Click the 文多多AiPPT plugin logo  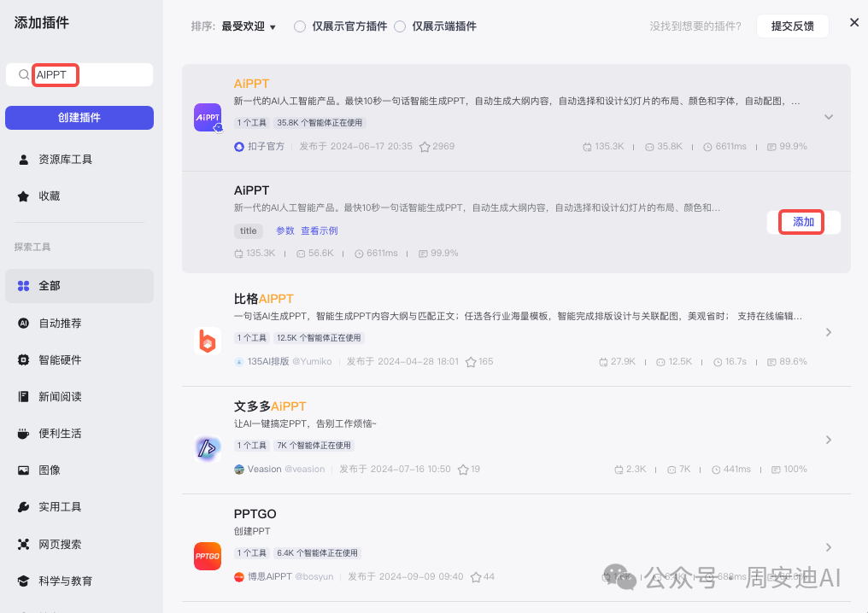coord(208,448)
